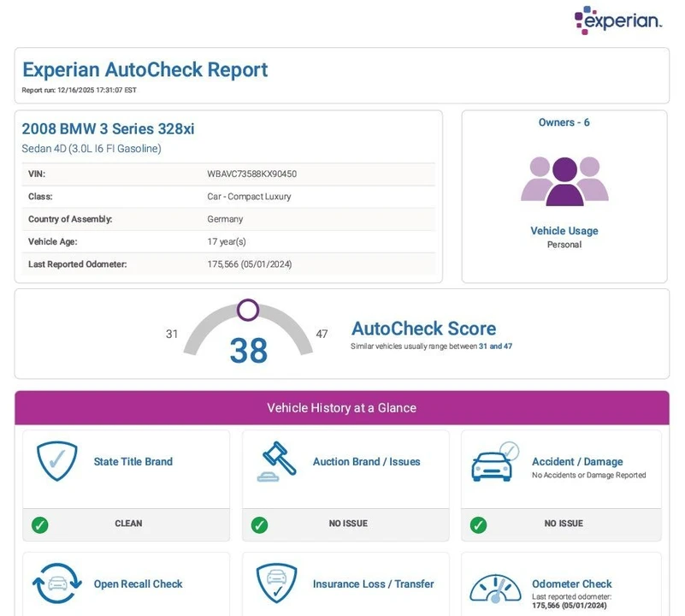Click the Odometer Check gauge icon
685x616 pixels.
pyautogui.click(x=495, y=589)
